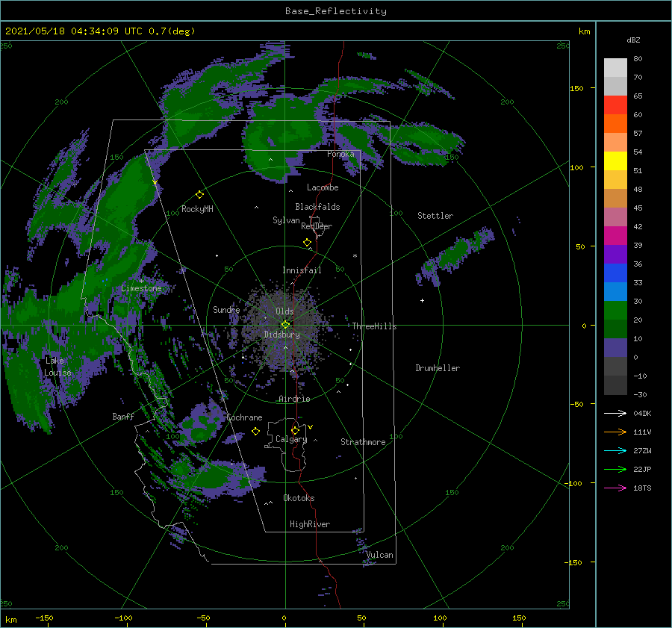
Task: Click the ThreeHills label
Action: [x=375, y=326]
